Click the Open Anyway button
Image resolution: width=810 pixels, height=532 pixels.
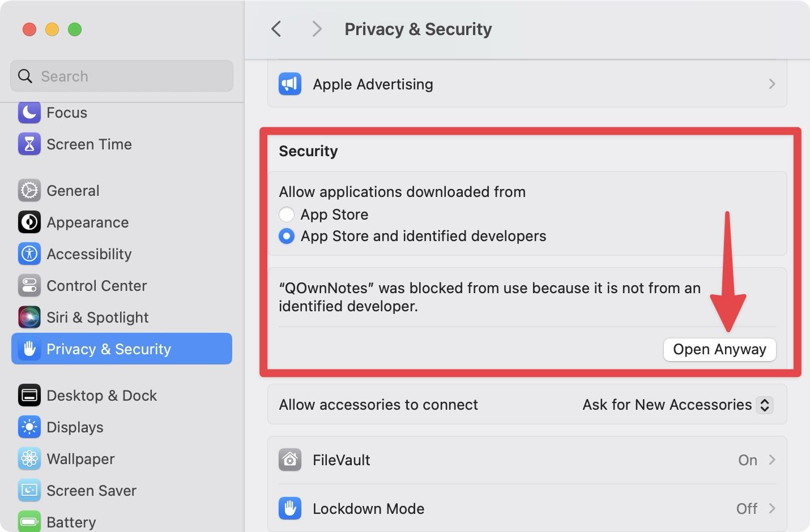(x=719, y=349)
